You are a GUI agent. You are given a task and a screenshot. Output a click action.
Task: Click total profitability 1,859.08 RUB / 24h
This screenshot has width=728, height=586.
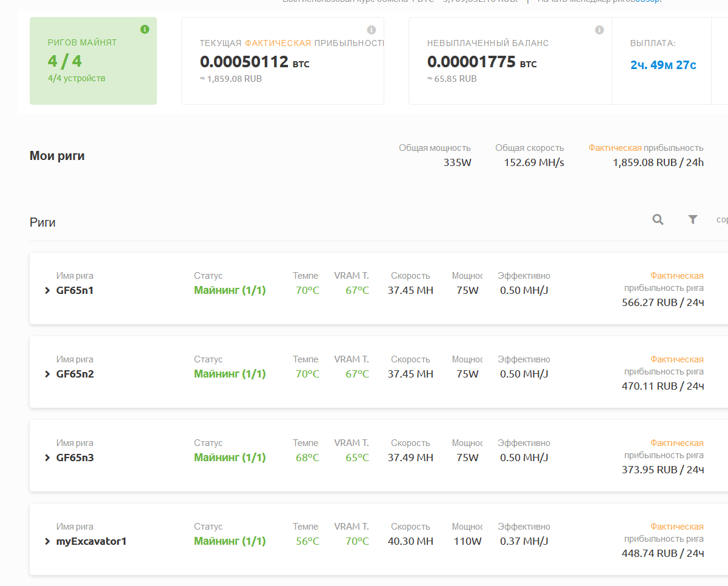[x=658, y=162]
